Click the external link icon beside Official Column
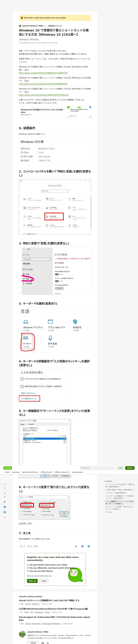 point(69,472)
